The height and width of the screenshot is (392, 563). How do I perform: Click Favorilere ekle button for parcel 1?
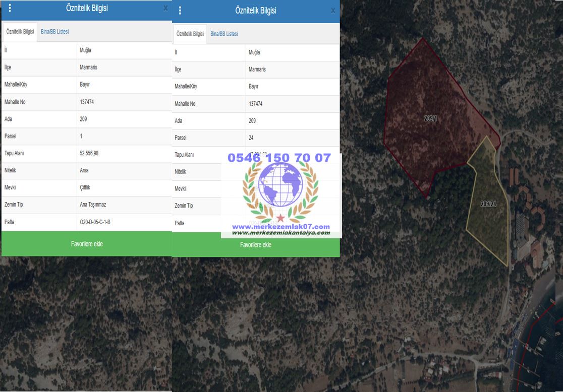(87, 244)
